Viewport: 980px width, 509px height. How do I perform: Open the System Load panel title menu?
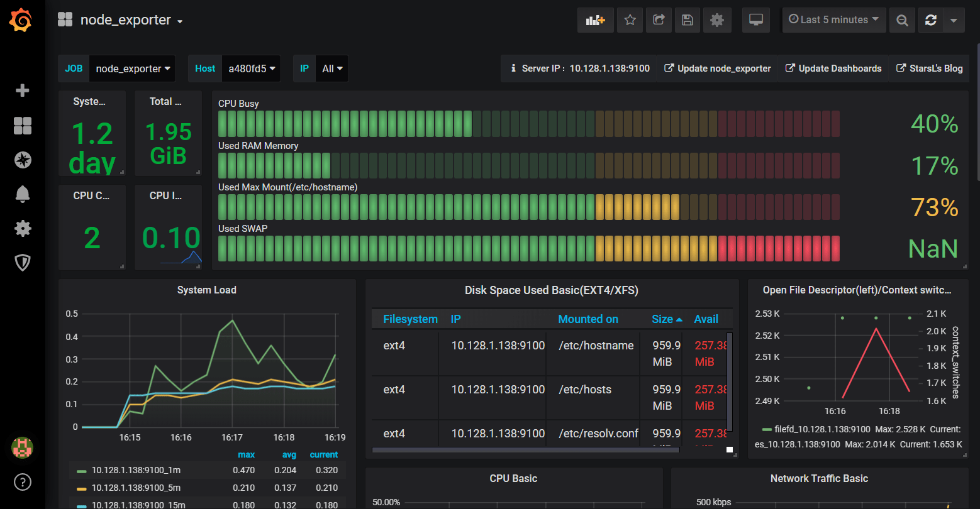206,290
